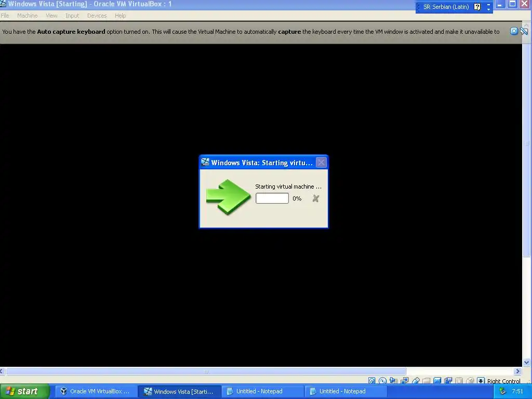The width and height of the screenshot is (532, 399).
Task: Open the View menu
Action: (51, 16)
